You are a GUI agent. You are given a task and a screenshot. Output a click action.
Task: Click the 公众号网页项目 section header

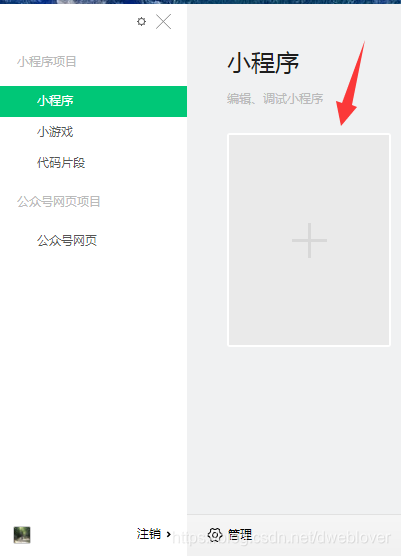coord(59,202)
